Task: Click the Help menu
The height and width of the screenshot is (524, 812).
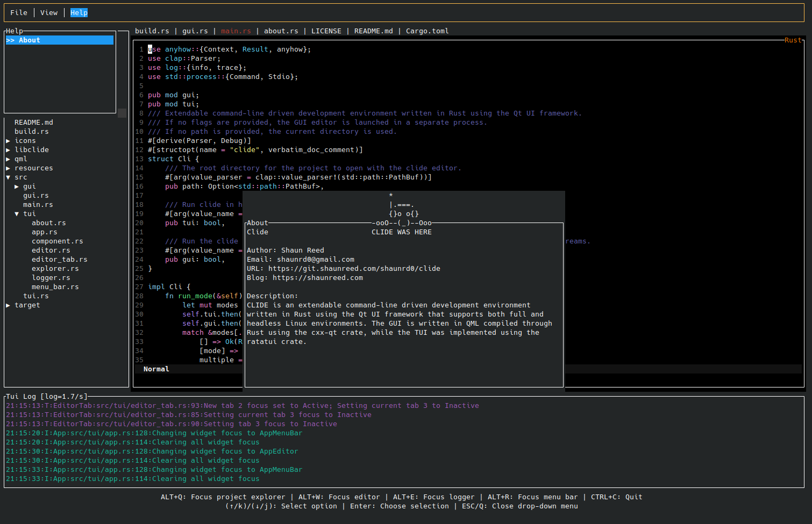Action: coord(79,12)
